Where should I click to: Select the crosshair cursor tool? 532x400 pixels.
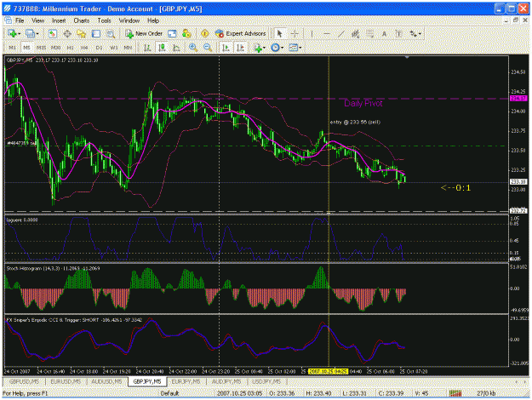295,33
